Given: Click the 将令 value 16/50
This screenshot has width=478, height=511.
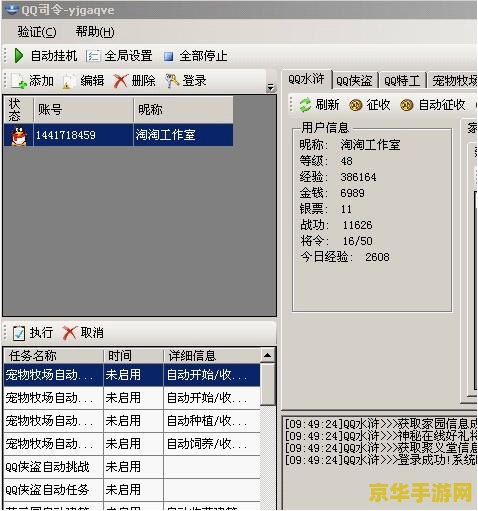Looking at the screenshot, I should [358, 241].
